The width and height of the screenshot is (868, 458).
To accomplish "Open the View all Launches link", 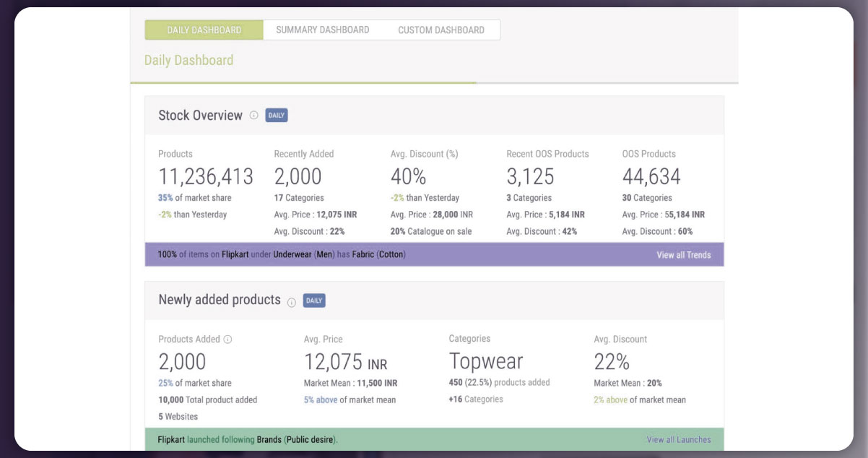I will click(679, 440).
